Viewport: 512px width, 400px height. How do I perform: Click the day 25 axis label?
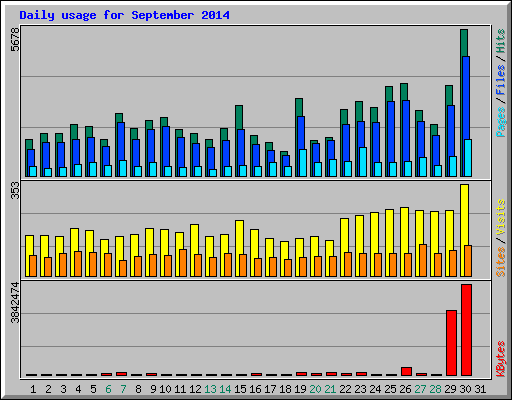click(390, 389)
